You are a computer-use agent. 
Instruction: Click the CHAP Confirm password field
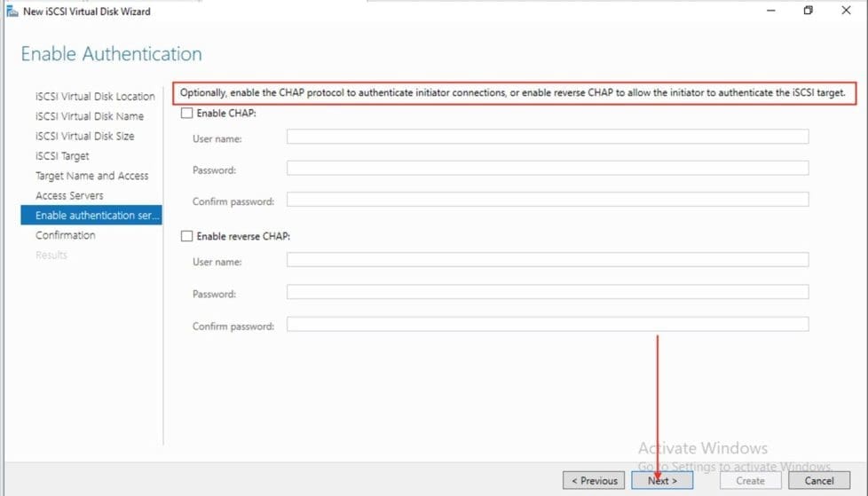click(x=547, y=200)
